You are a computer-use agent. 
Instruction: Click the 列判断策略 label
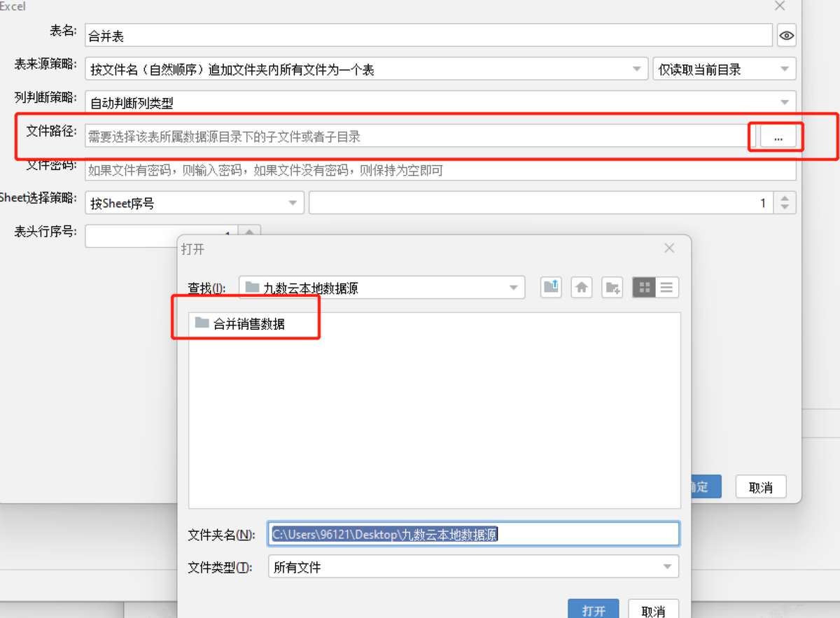[45, 97]
